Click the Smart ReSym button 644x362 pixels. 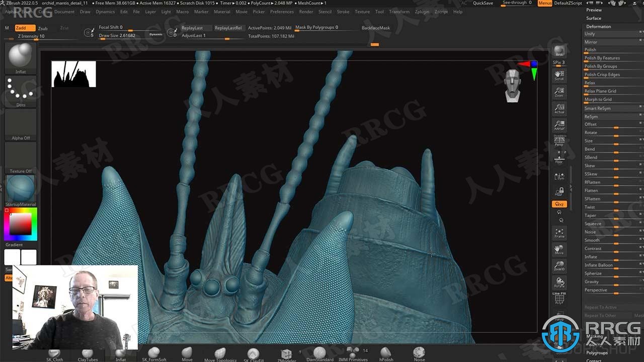(x=613, y=108)
